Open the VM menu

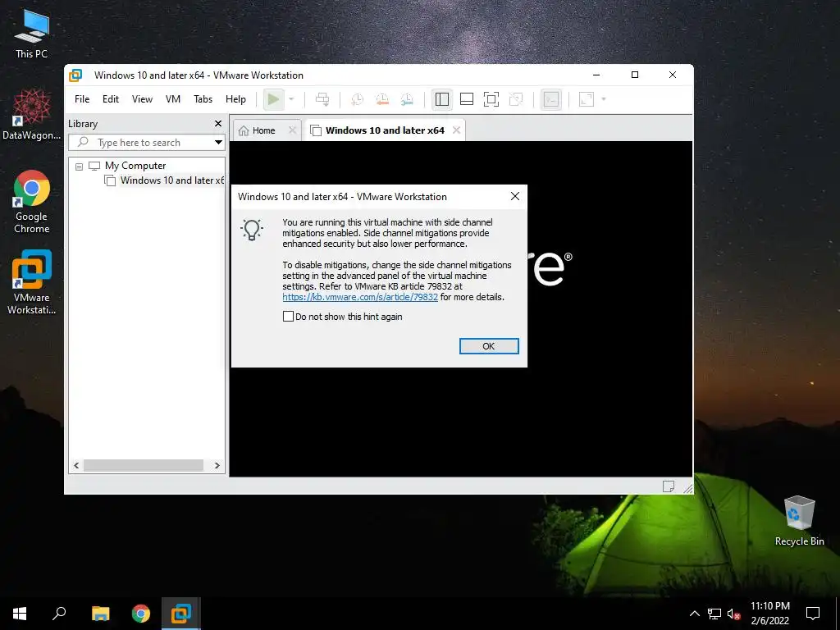click(x=173, y=99)
